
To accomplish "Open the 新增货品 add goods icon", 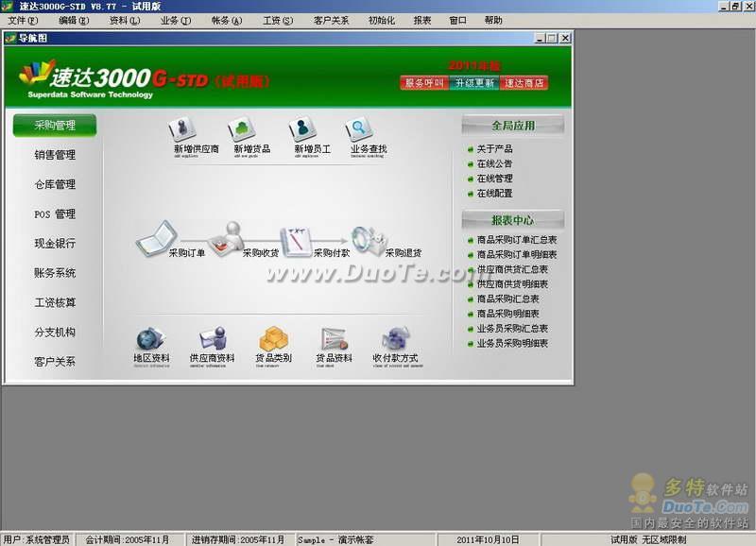I will 242,128.
